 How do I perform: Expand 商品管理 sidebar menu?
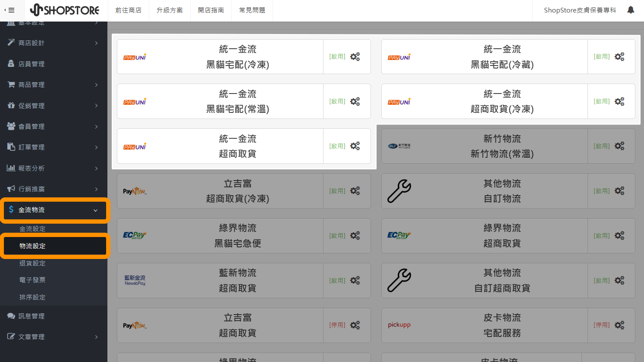(53, 84)
